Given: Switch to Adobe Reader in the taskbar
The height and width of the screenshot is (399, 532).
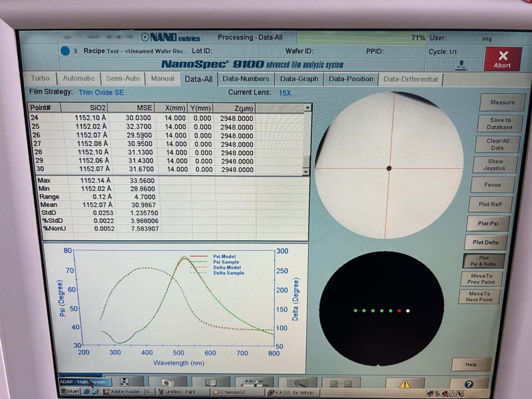Looking at the screenshot, I should coord(129,392).
